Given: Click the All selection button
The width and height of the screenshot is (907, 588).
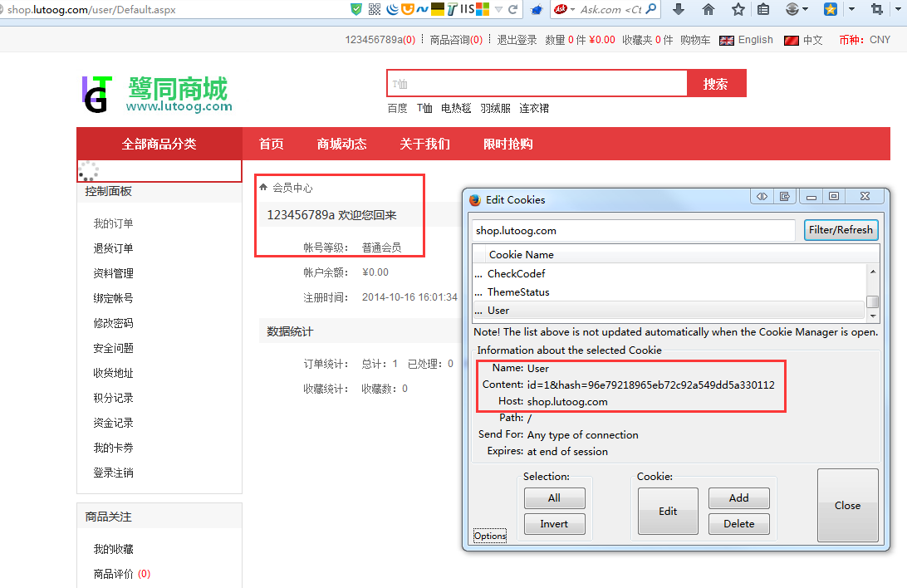Looking at the screenshot, I should click(x=554, y=497).
